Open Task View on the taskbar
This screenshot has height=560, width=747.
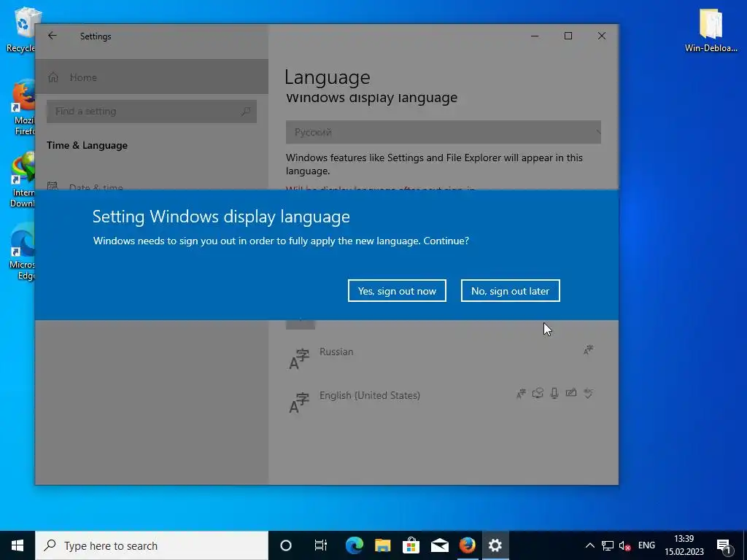(321, 545)
